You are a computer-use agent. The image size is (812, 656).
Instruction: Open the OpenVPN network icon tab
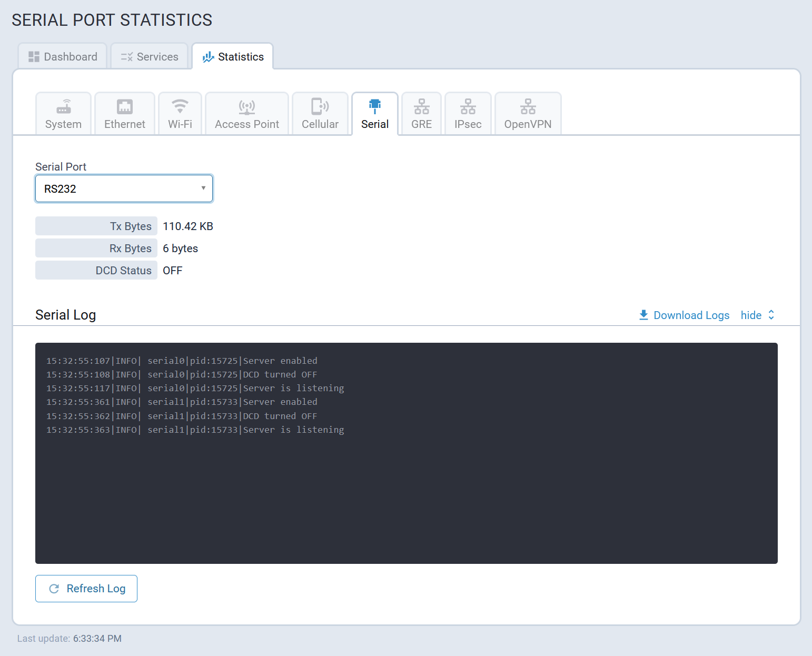(528, 107)
